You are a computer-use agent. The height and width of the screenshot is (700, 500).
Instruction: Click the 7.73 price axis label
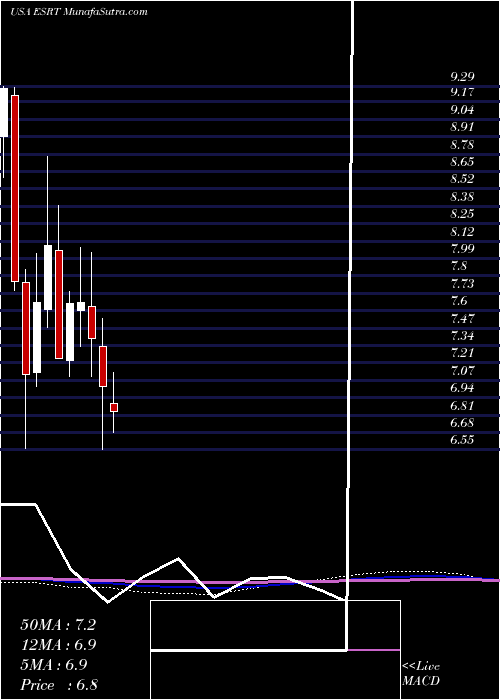point(462,284)
